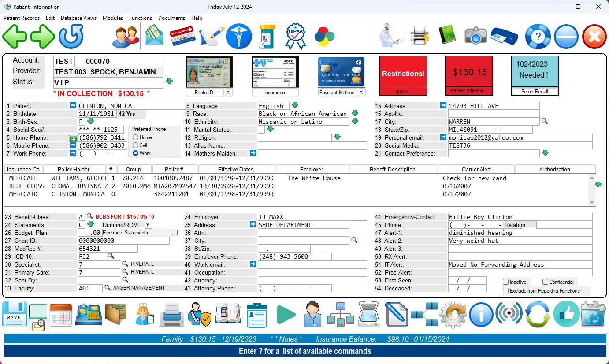
Task: Check the Confidential checkbox
Action: pos(545,282)
